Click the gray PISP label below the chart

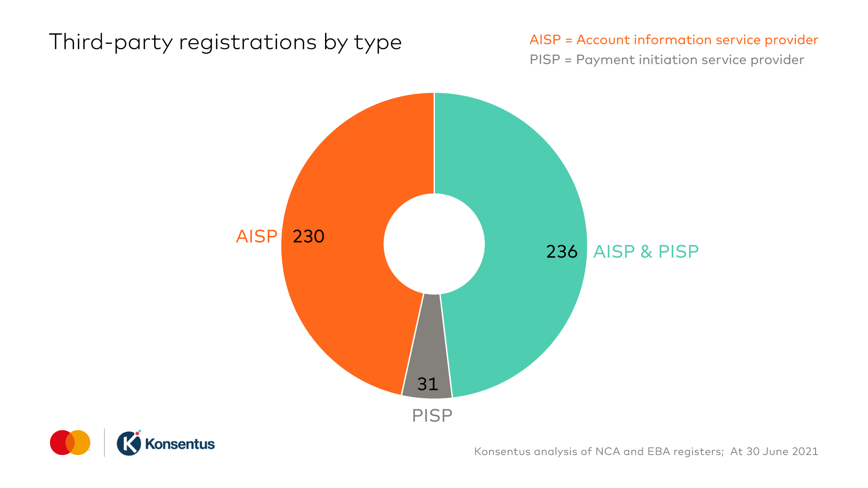pos(432,416)
